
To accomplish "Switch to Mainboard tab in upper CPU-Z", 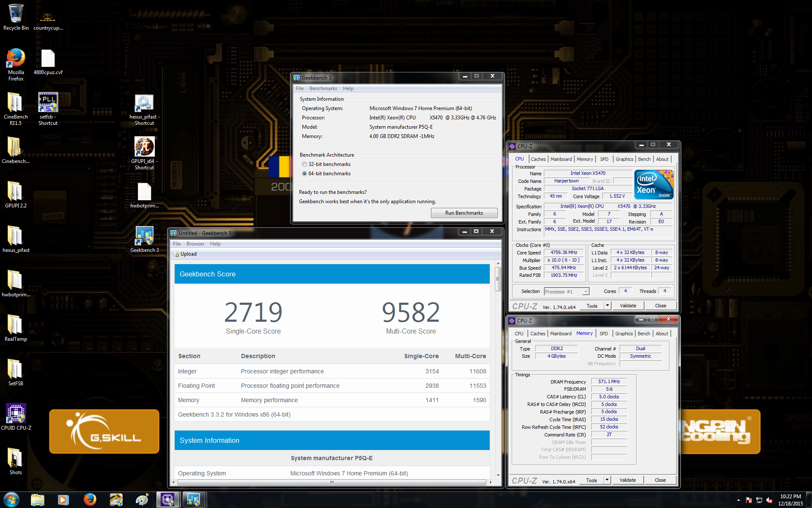I will [x=561, y=159].
